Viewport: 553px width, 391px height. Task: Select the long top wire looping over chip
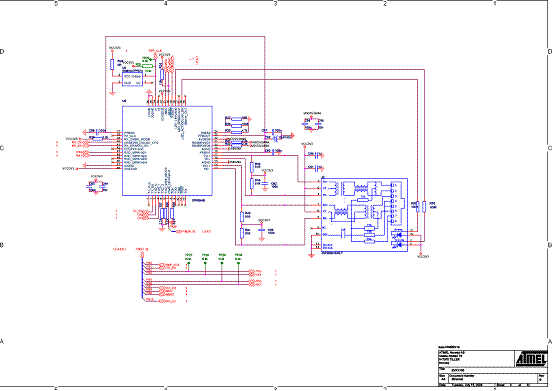click(x=185, y=36)
